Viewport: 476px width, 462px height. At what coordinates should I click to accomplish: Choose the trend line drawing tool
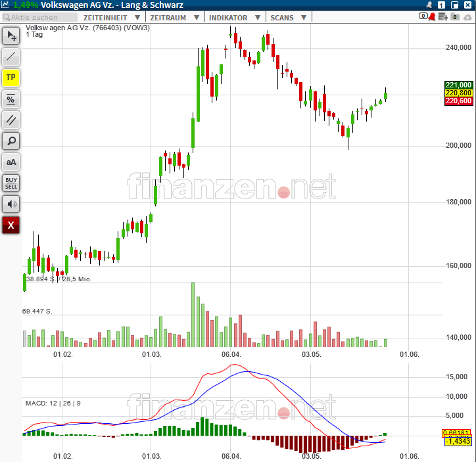tap(11, 57)
